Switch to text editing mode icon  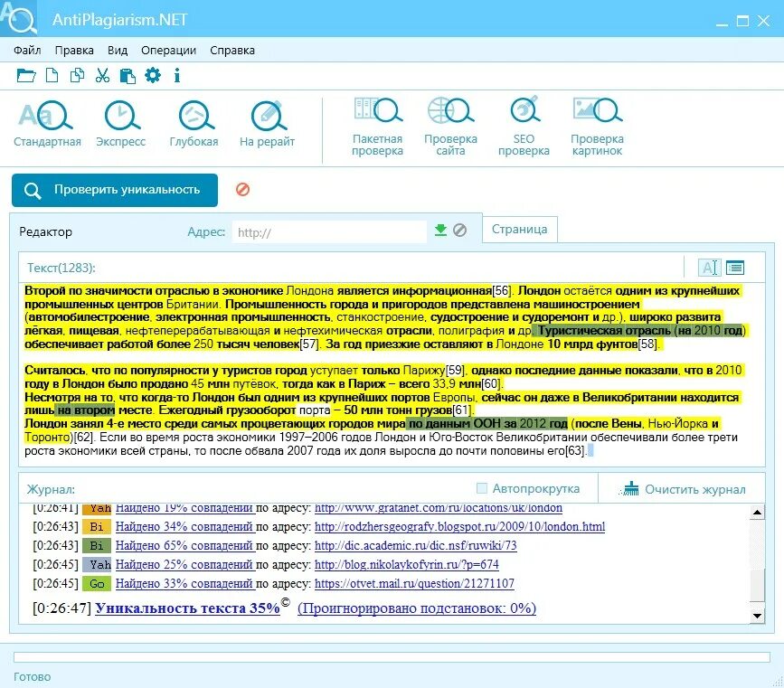point(709,268)
